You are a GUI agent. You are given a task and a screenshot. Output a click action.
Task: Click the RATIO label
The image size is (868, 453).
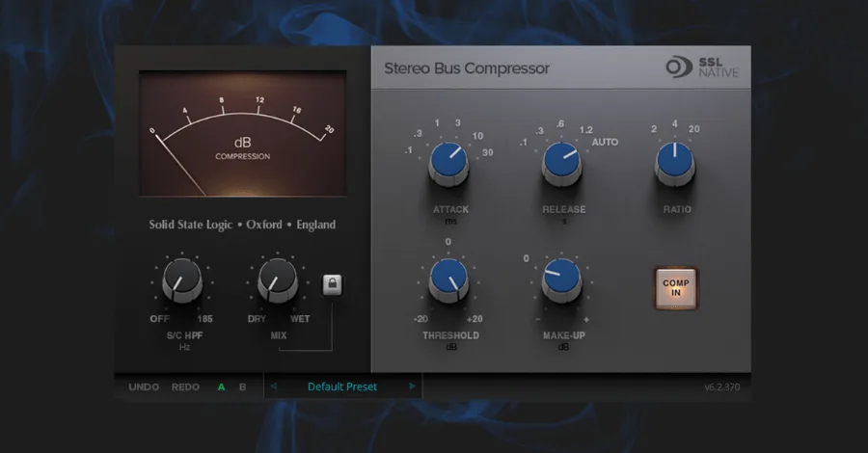(x=677, y=209)
